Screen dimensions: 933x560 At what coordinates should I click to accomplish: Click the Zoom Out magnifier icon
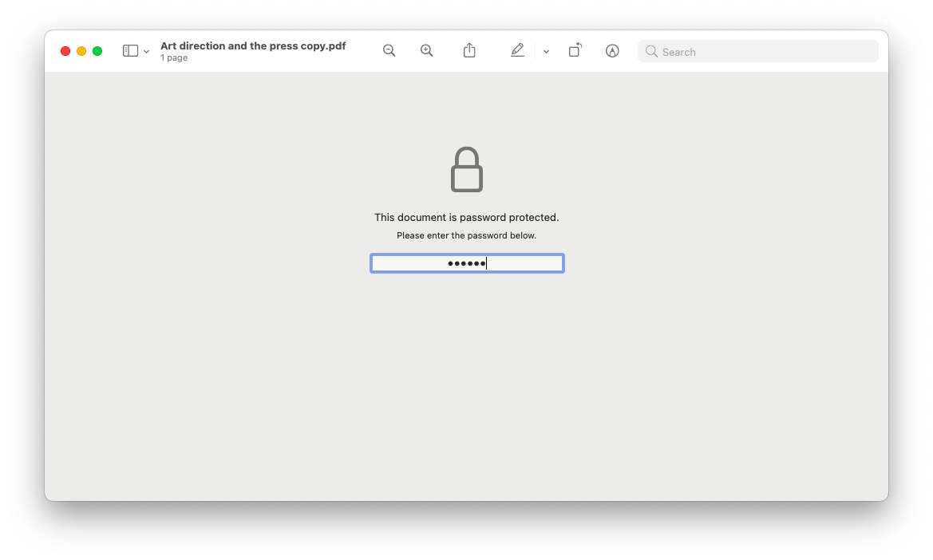[389, 51]
